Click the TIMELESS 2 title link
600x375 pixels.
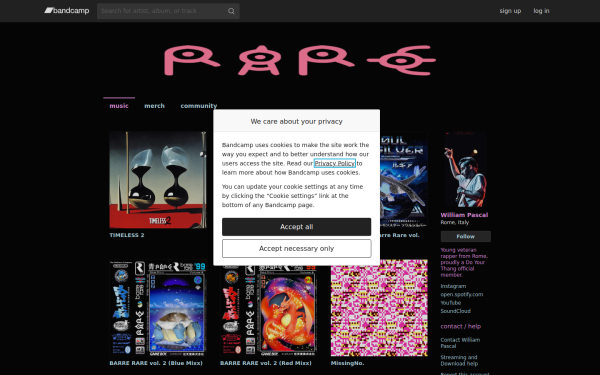click(x=127, y=235)
